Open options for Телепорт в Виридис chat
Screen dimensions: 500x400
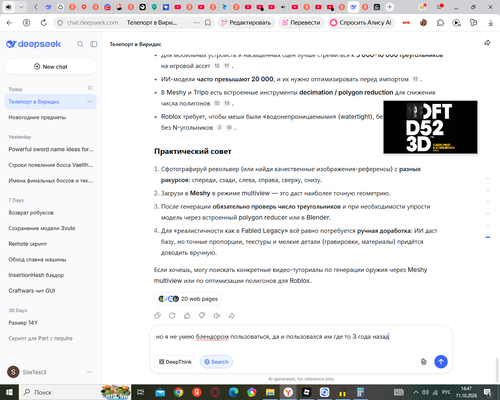click(90, 101)
